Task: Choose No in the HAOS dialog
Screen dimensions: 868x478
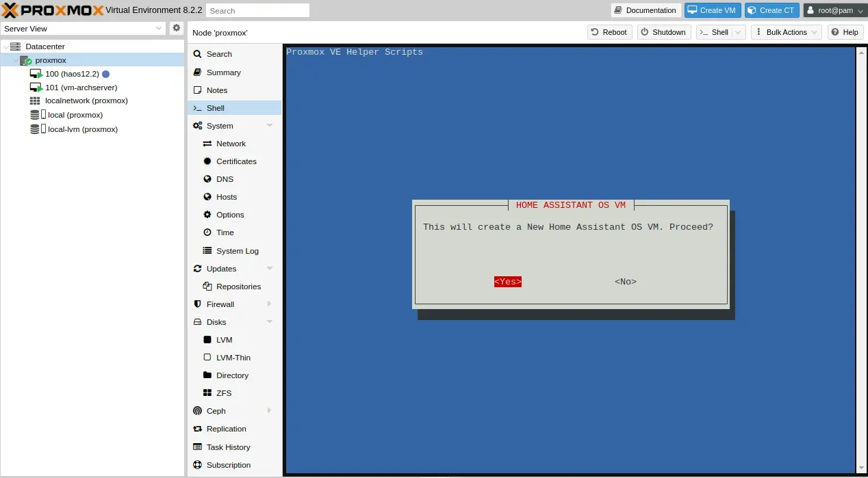Action: 625,282
